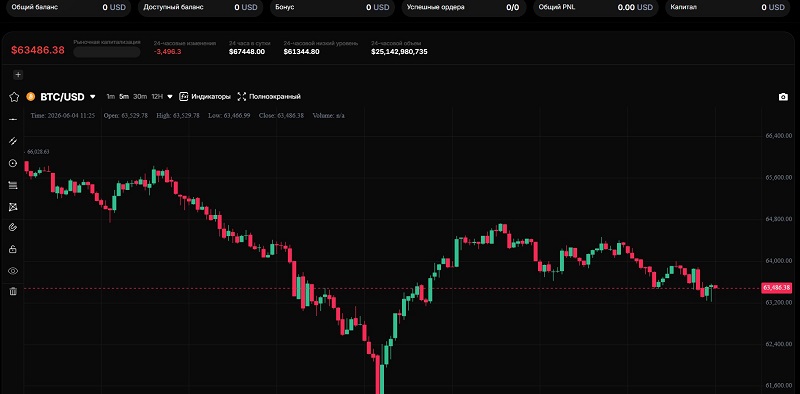Click the Общий PNL card

(x=596, y=7)
